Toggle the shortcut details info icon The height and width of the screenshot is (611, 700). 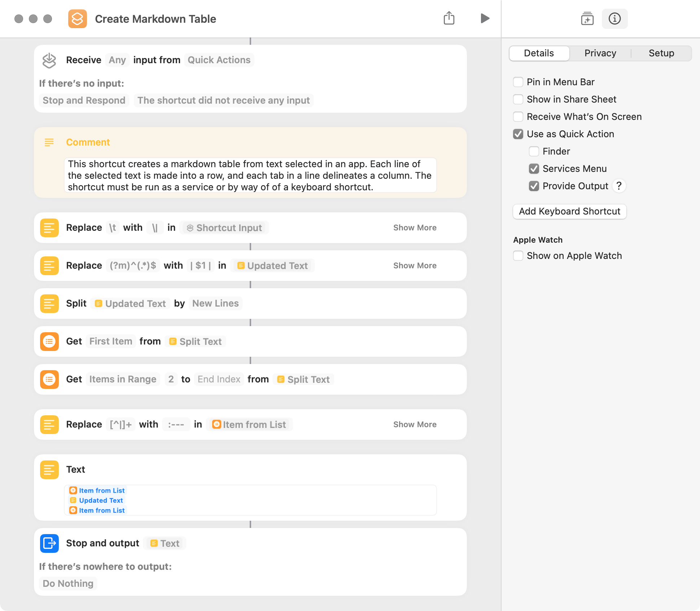click(x=614, y=18)
